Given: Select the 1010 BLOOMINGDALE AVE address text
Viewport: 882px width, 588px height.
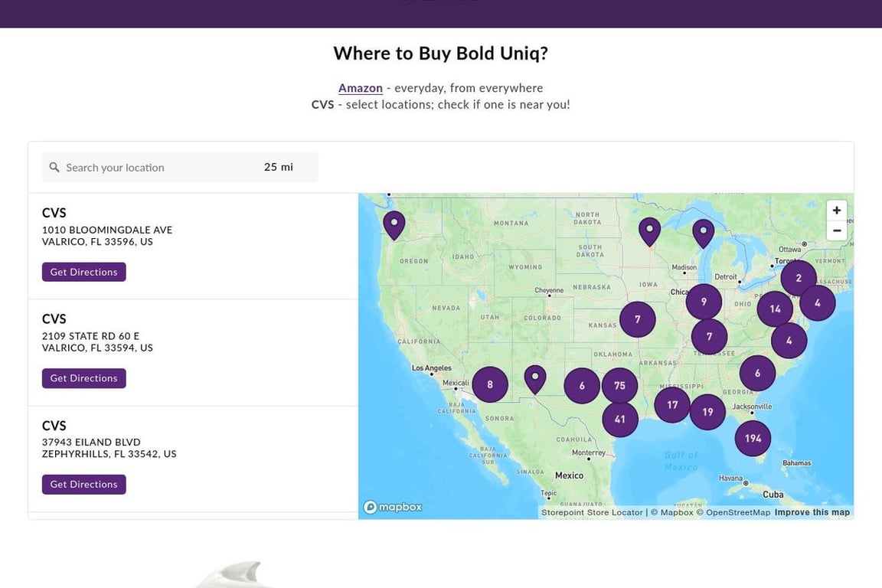Looking at the screenshot, I should click(x=107, y=230).
